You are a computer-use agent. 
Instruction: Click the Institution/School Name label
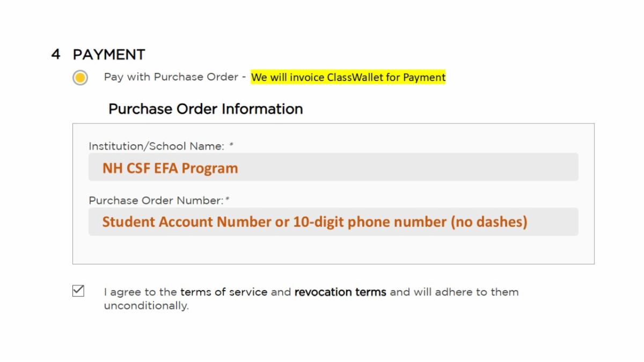point(156,146)
